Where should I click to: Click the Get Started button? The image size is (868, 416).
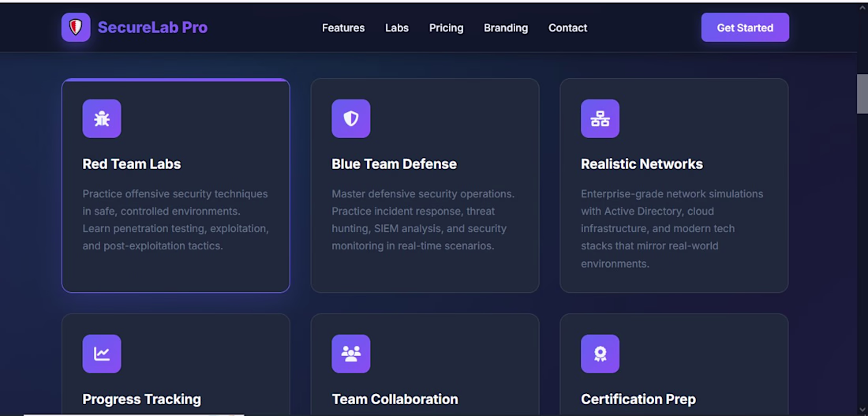[745, 27]
